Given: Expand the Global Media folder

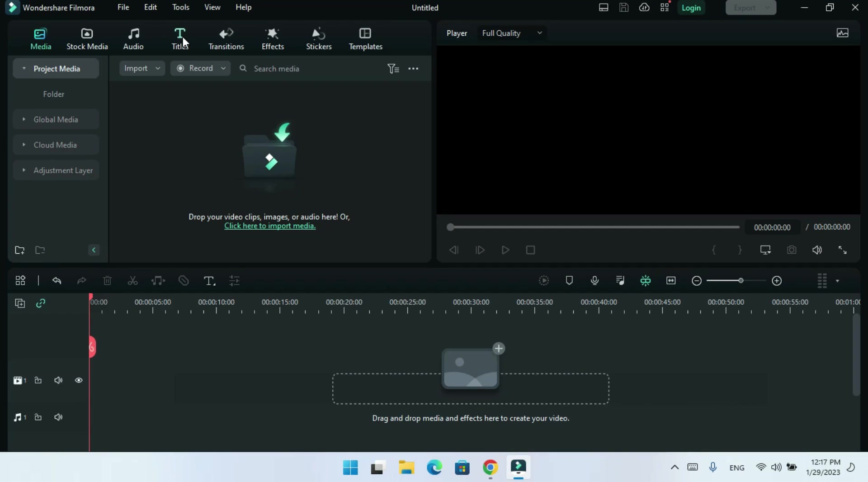Looking at the screenshot, I should (x=56, y=119).
